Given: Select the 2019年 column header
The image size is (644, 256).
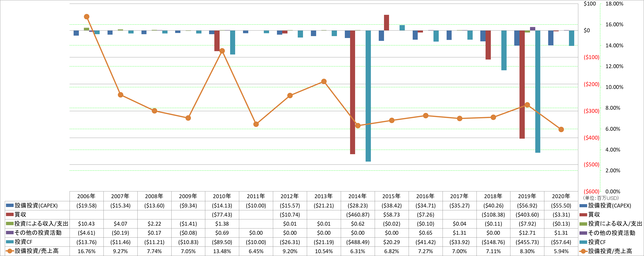Looking at the screenshot, I should click(527, 196).
